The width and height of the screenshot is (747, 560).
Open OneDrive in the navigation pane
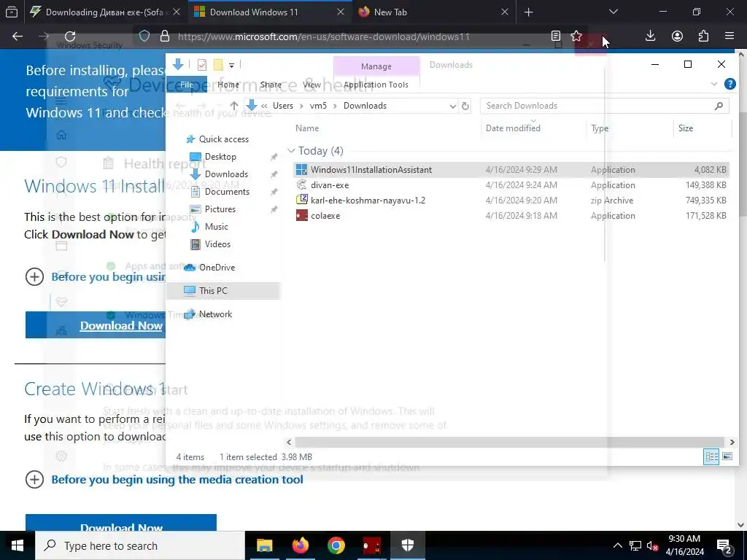click(217, 268)
